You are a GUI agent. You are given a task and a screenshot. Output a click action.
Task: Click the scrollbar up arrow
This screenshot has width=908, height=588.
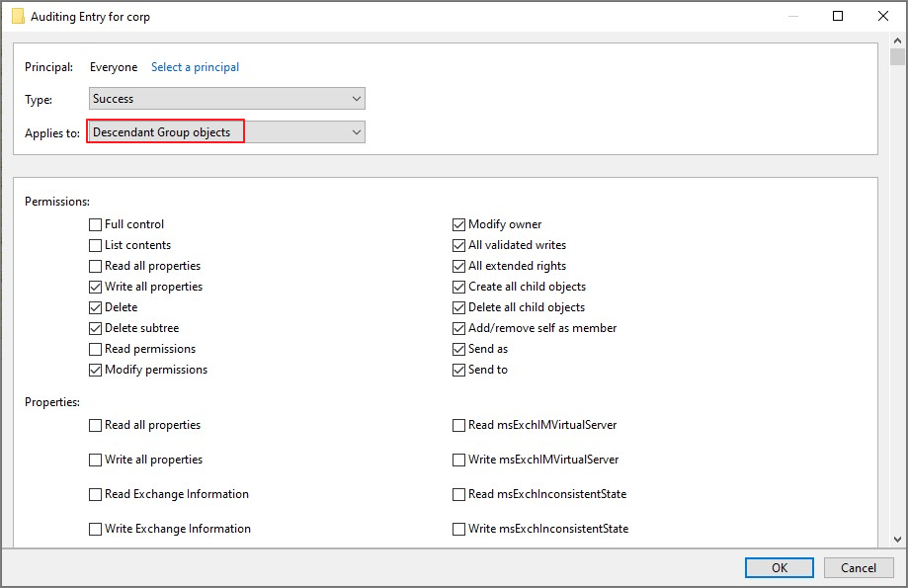[897, 41]
